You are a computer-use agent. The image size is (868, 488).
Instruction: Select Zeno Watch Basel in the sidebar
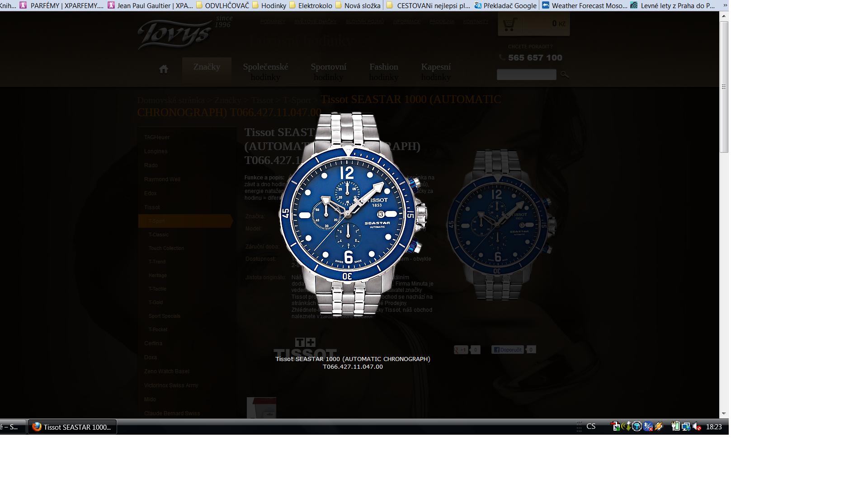[x=167, y=371]
